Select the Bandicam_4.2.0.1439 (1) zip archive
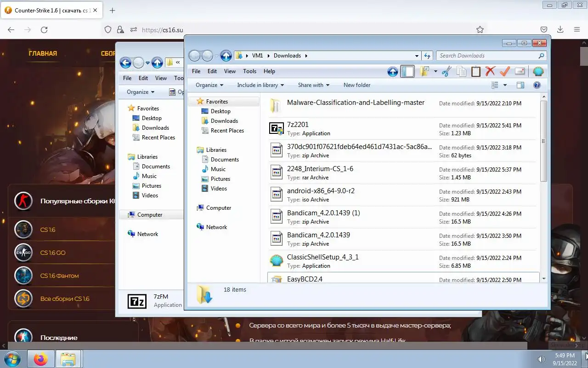 [402, 217]
